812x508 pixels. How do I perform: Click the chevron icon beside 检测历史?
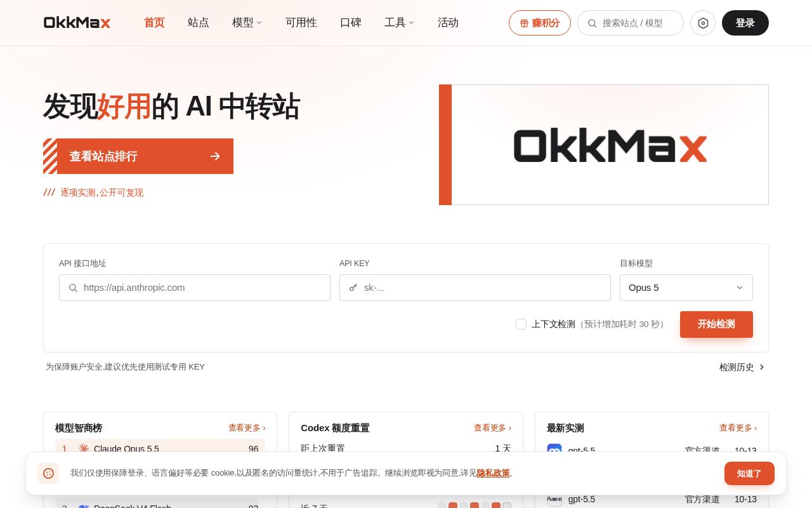tap(762, 367)
